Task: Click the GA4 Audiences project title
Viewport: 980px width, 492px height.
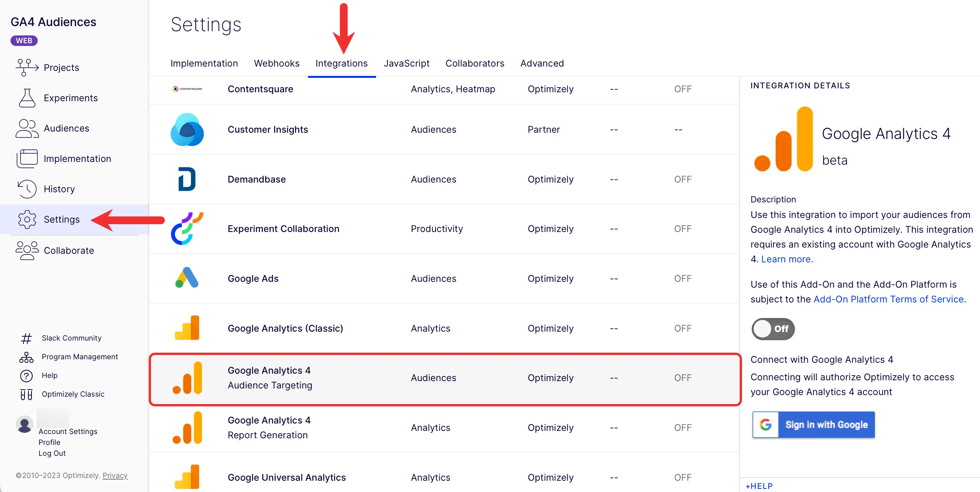Action: click(53, 22)
